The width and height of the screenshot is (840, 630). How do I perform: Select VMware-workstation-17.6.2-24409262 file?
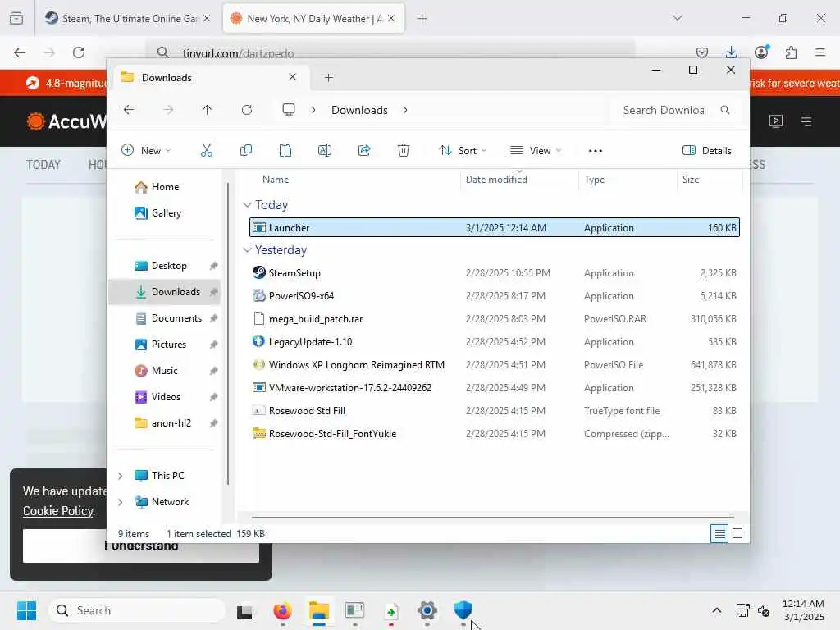click(x=495, y=387)
